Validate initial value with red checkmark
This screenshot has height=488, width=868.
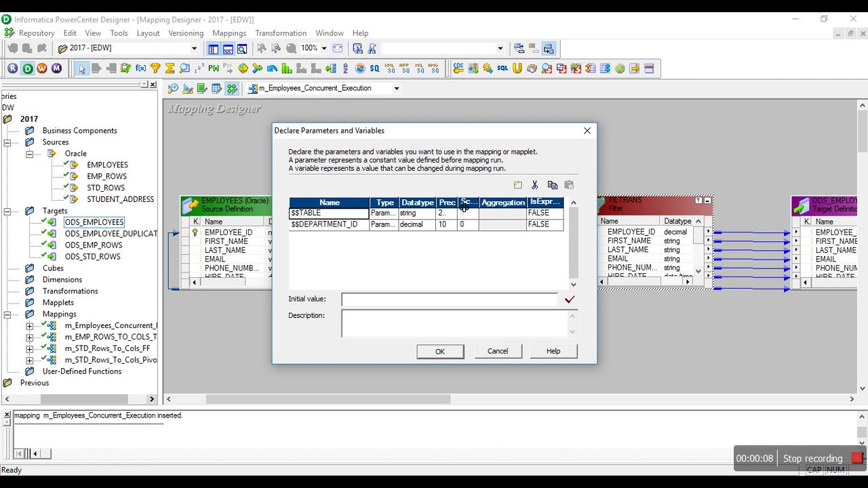coord(570,300)
